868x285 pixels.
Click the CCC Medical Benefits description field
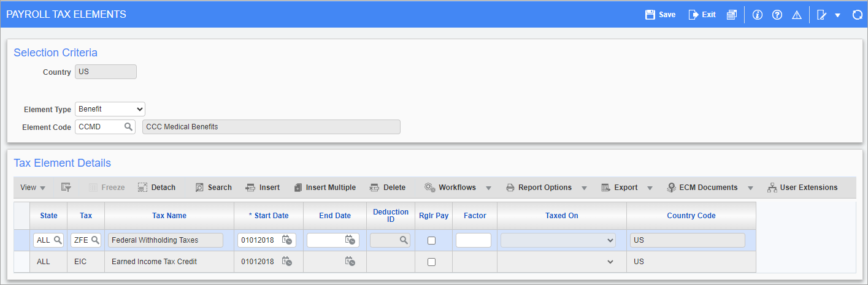271,127
